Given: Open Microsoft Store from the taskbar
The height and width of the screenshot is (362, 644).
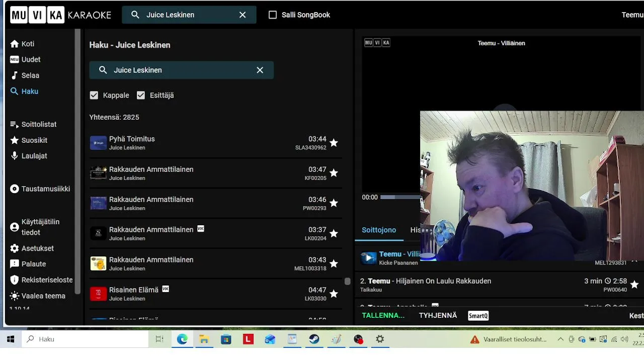Looking at the screenshot, I should pyautogui.click(x=226, y=339).
